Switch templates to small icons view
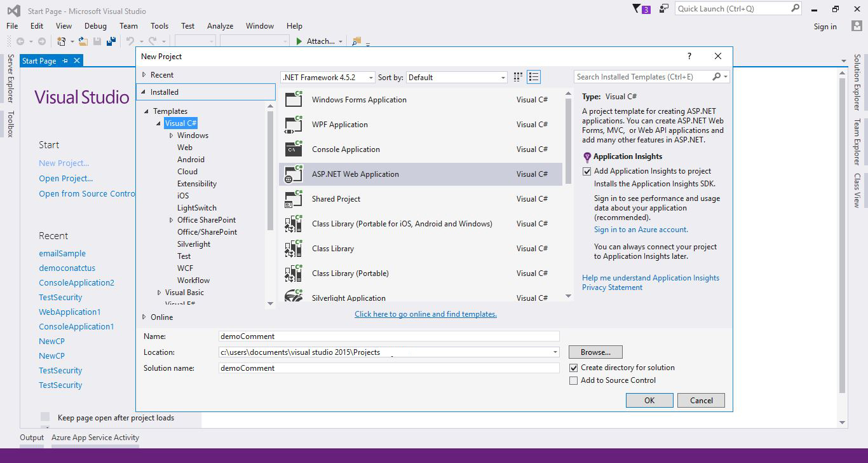The height and width of the screenshot is (463, 868). coord(518,77)
